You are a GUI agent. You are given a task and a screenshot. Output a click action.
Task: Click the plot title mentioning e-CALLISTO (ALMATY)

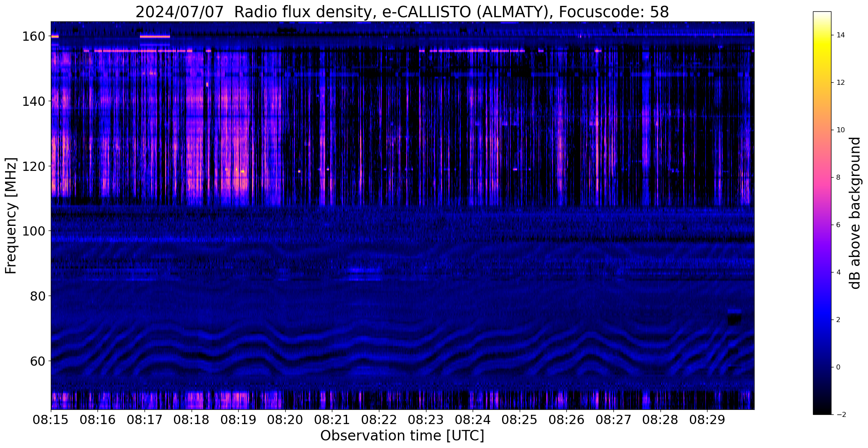coord(402,12)
